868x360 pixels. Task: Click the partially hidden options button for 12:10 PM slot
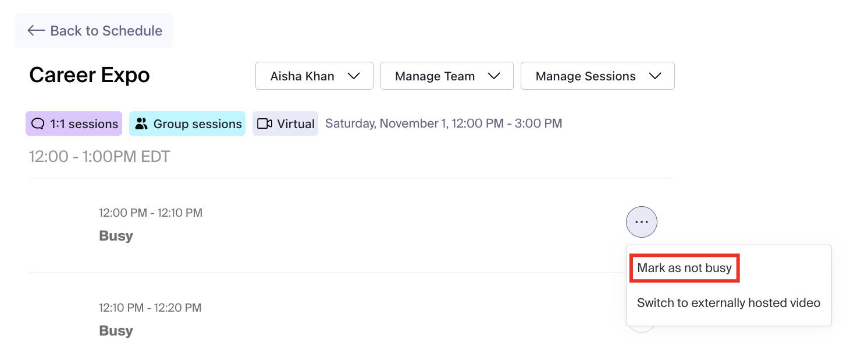(x=641, y=329)
